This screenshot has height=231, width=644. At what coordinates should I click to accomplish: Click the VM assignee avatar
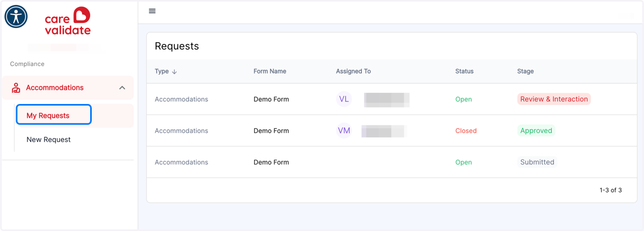coord(344,131)
